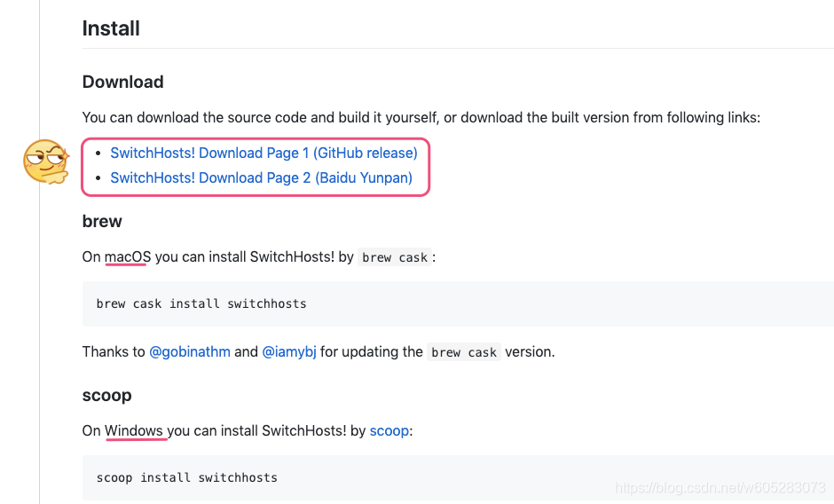This screenshot has width=834, height=504.
Task: Open SwitchHosts! Download Page 2 Baidu Yunpan link
Action: pos(261,177)
